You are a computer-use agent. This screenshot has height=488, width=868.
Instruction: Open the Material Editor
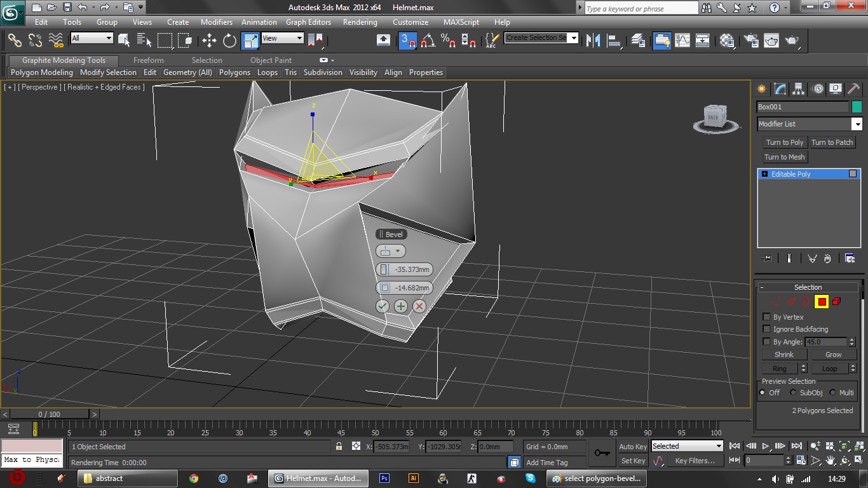[728, 41]
